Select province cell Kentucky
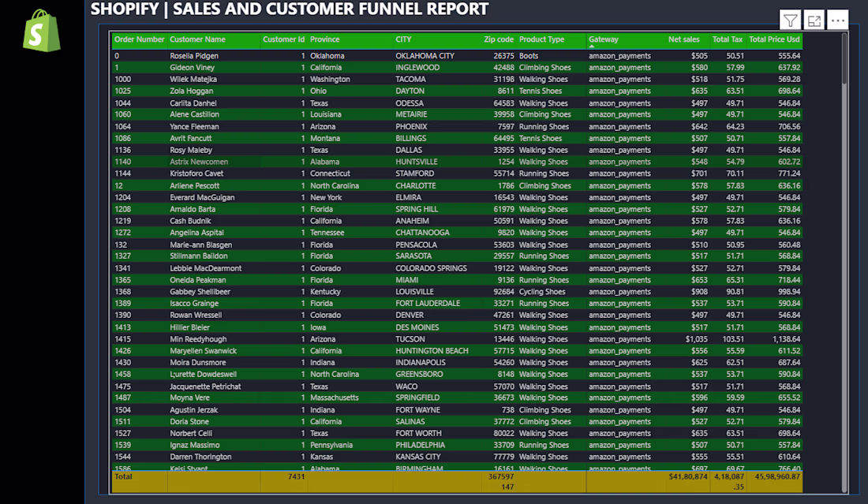The height and width of the screenshot is (504, 868). click(325, 292)
